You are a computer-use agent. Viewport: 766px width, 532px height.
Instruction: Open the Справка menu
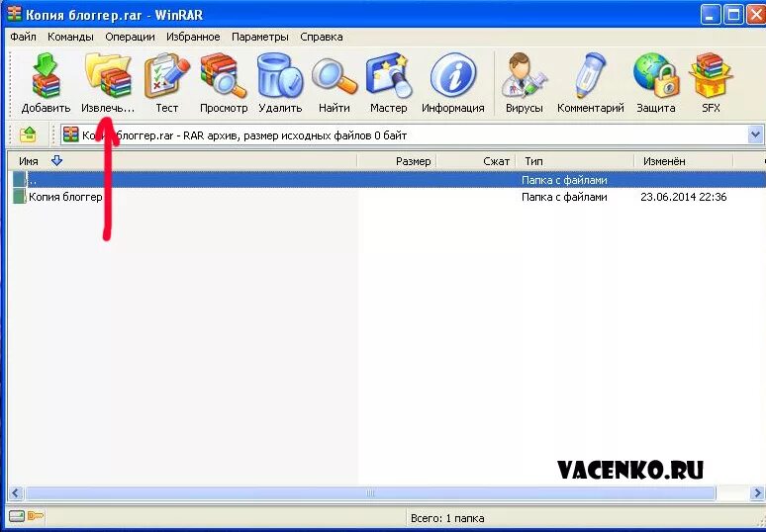[322, 37]
